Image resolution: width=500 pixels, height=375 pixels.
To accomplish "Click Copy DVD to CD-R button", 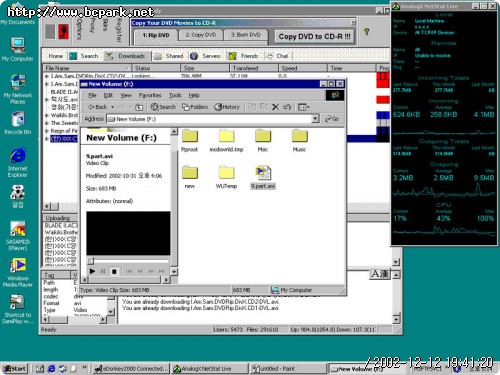I will (314, 36).
